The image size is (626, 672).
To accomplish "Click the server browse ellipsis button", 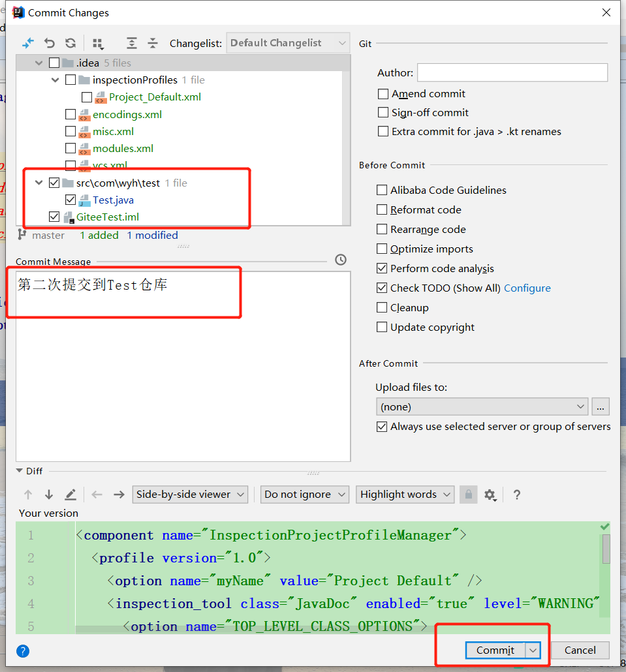I will coord(601,406).
